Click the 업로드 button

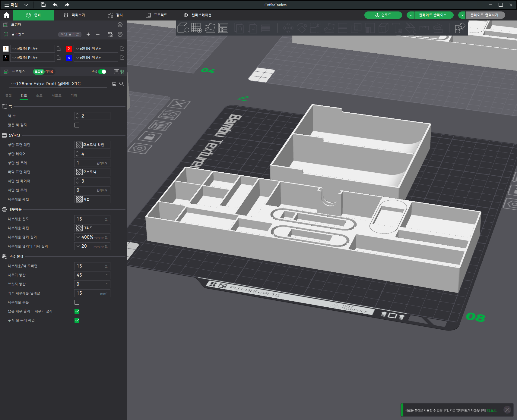pyautogui.click(x=383, y=15)
